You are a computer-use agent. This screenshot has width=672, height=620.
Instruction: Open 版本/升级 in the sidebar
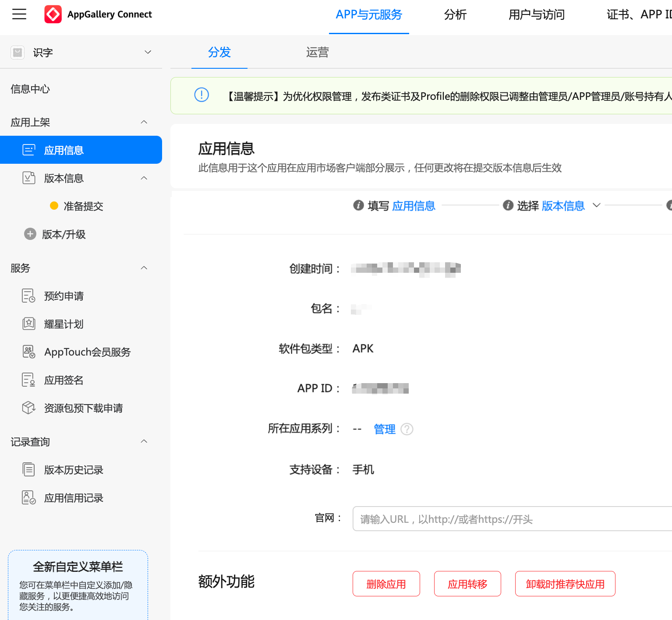click(64, 234)
